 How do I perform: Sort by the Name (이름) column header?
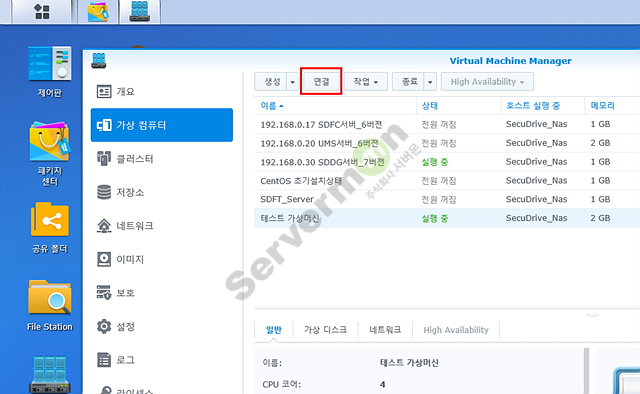coord(335,106)
